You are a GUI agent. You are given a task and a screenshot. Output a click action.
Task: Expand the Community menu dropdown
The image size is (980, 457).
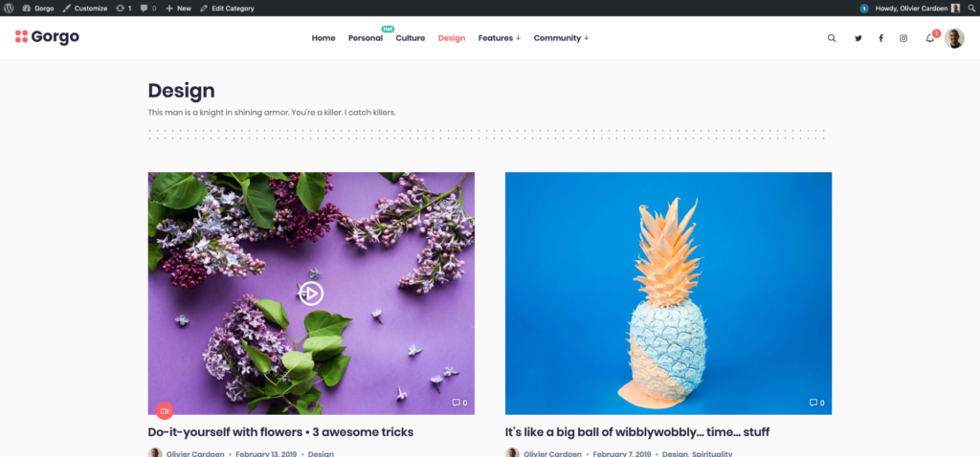coord(561,38)
